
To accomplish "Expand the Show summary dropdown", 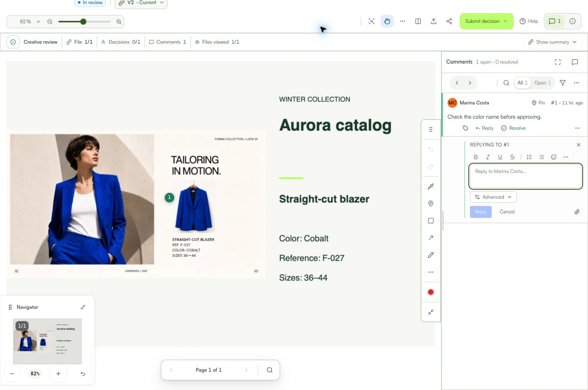I will (x=552, y=42).
